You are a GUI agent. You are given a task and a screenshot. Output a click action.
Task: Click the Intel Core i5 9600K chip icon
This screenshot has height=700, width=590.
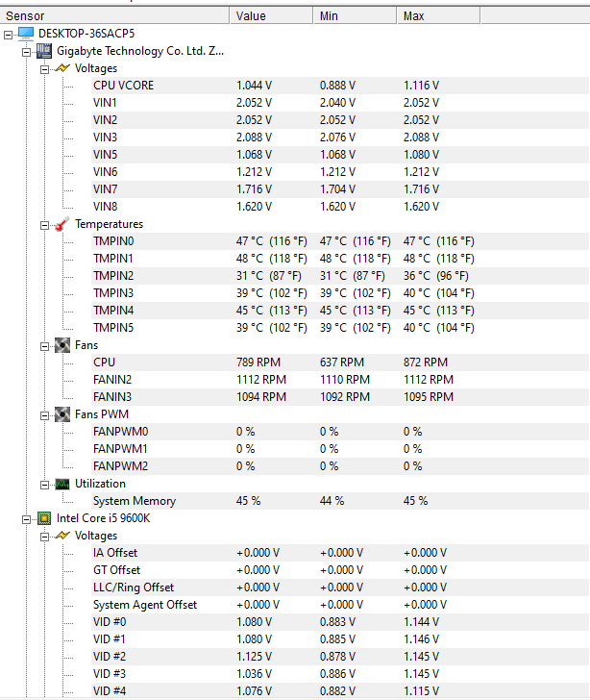pyautogui.click(x=44, y=518)
